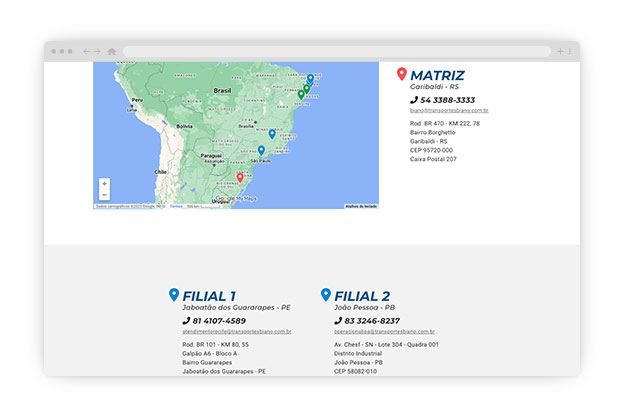Select the blue map marker above São Paulo
The image size is (624, 416).
(x=261, y=150)
